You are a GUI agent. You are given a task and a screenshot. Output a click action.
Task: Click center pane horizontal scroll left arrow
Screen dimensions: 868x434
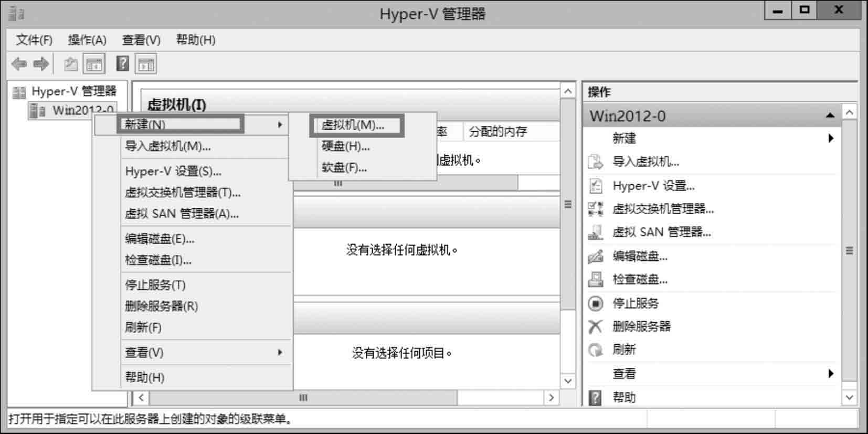point(141,398)
